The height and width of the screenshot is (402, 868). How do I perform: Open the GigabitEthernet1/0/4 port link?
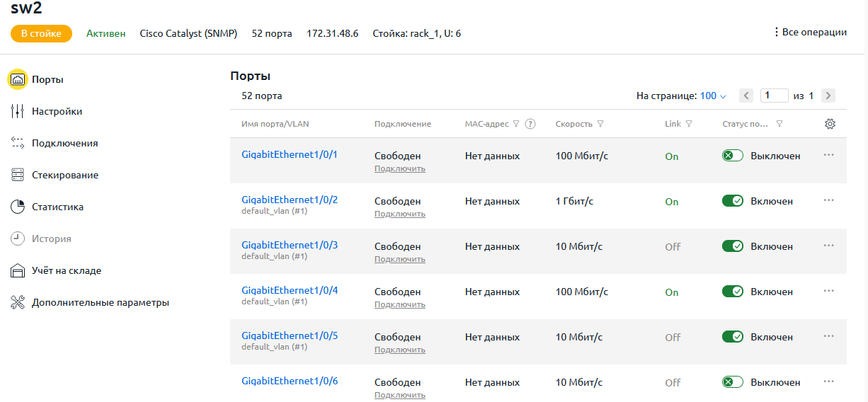[x=290, y=290]
